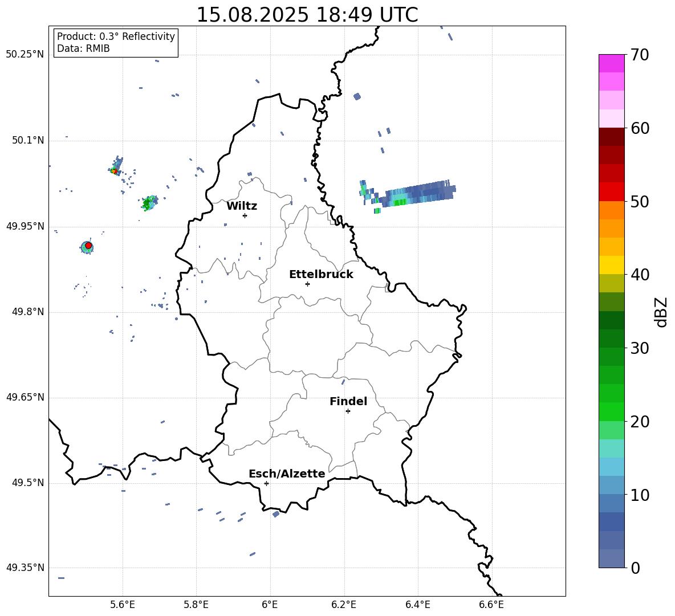Screen dimensions: 675x616
Task: Click the 'Data: RMIB' text
Action: (x=83, y=48)
